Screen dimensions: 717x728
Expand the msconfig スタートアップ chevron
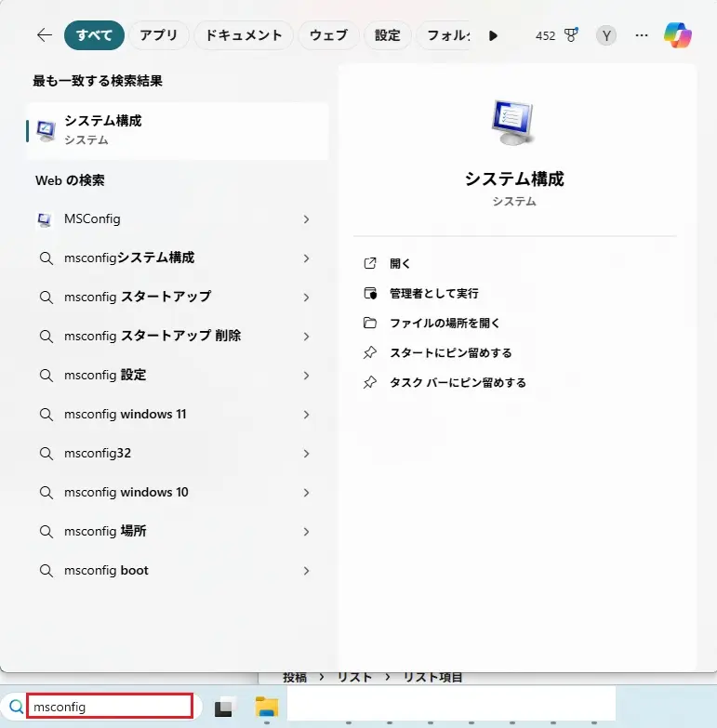click(306, 298)
